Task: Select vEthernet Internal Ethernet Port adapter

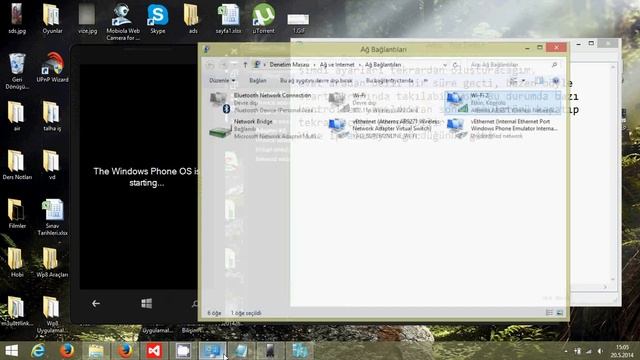Action: 502,129
